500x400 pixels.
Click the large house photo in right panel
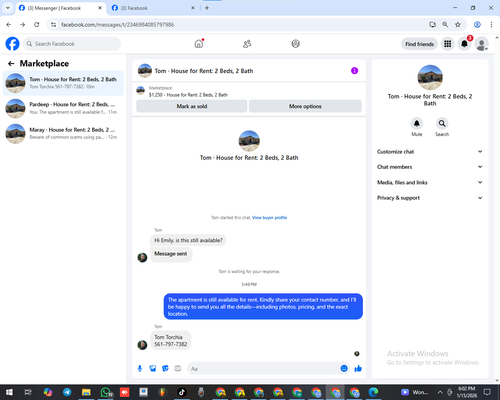click(x=430, y=77)
